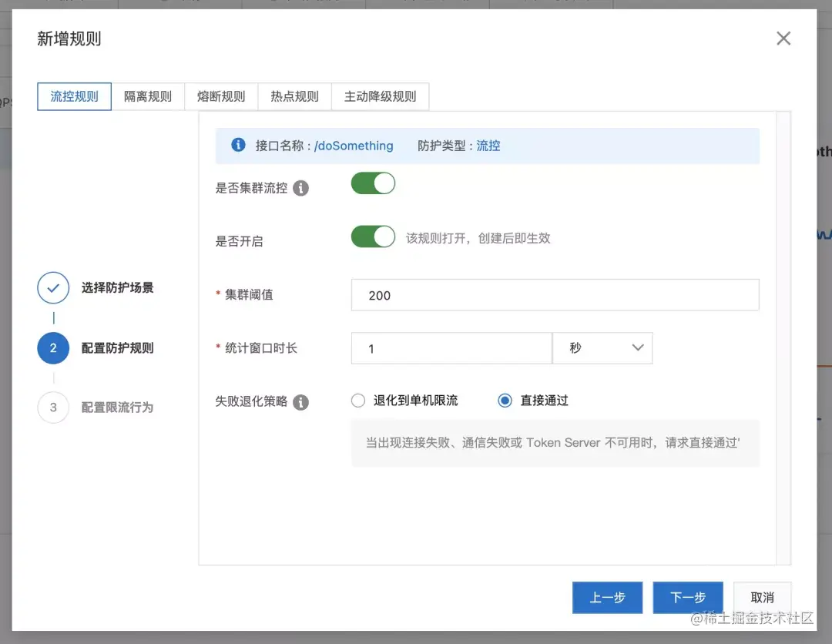Screen dimensions: 832x644
Task: Click step 2 circle 配置防护规则
Action: 53,348
